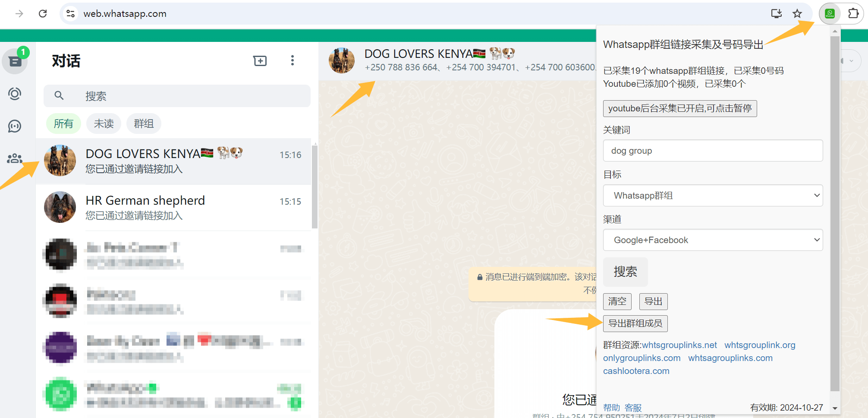Image resolution: width=868 pixels, height=418 pixels.
Task: Open the cashlootera.com link
Action: click(636, 371)
